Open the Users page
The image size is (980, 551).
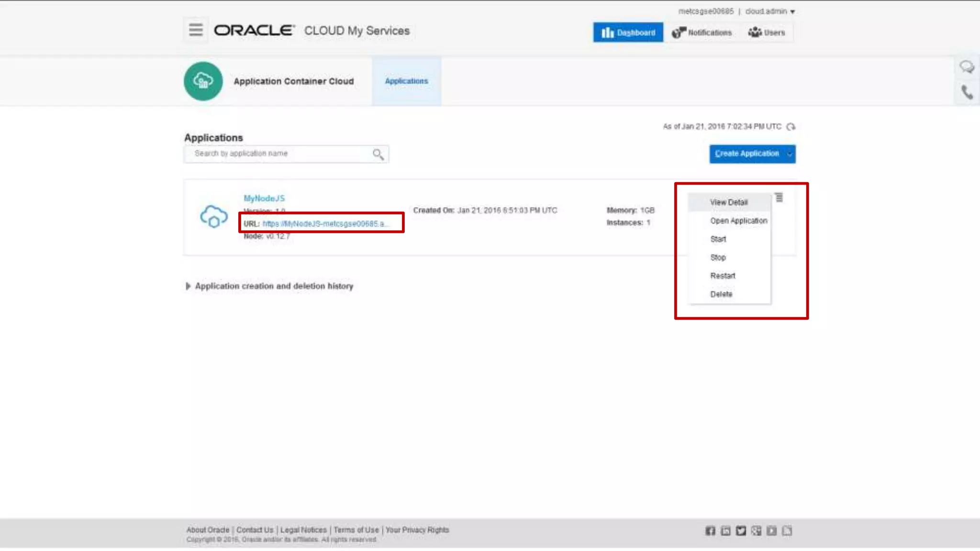pos(767,33)
